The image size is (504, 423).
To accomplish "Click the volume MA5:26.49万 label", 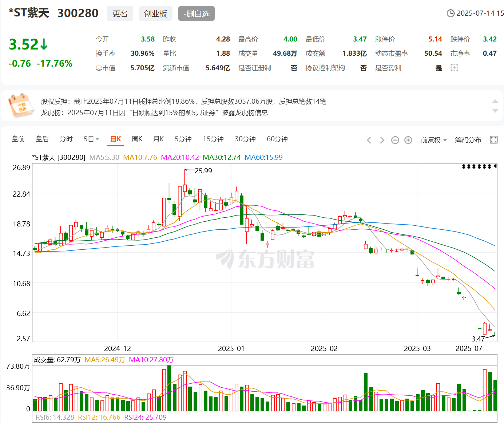I will coord(105,360).
